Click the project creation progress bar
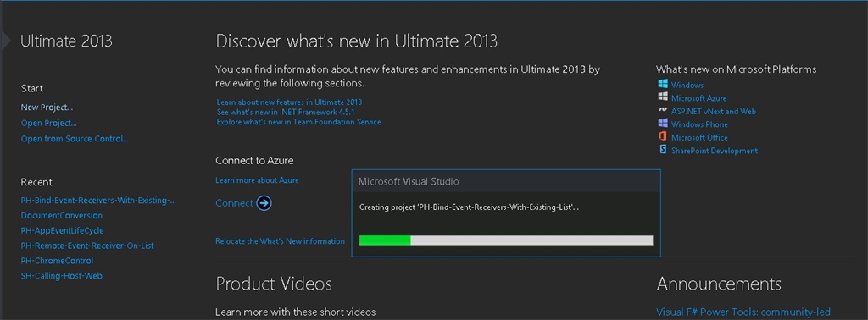The height and width of the screenshot is (320, 868). tap(506, 240)
